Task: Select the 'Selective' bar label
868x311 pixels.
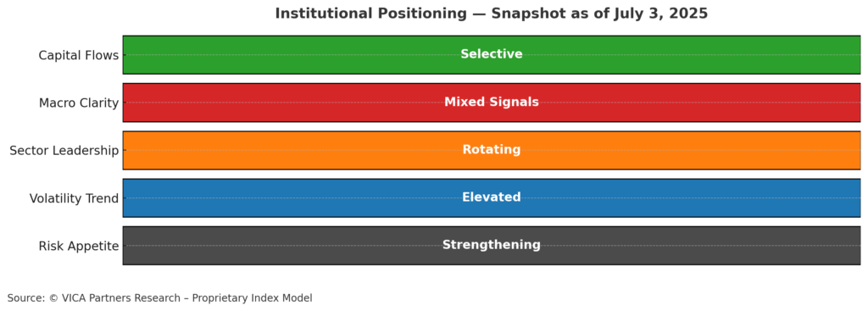Action: (x=492, y=54)
